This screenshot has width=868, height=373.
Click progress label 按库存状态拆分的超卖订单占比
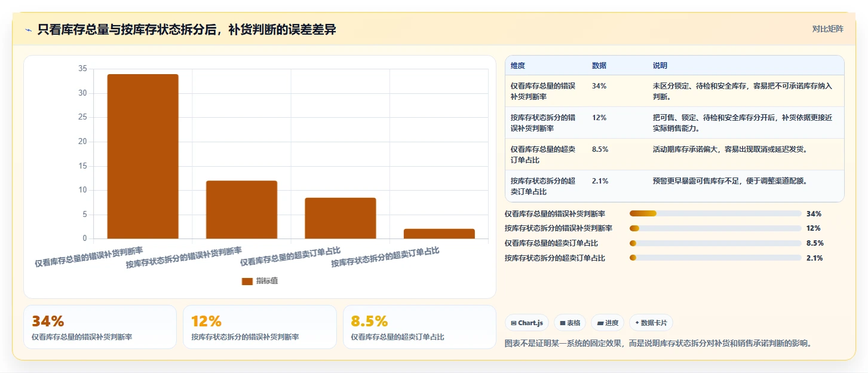555,258
